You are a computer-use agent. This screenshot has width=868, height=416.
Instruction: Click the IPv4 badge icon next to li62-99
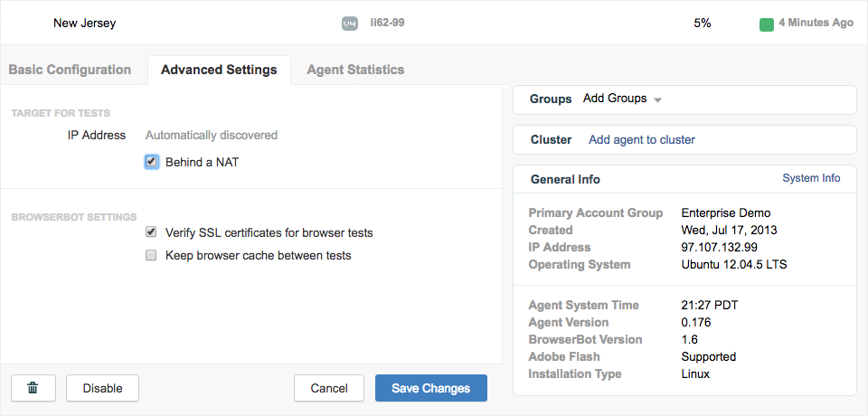click(x=350, y=23)
